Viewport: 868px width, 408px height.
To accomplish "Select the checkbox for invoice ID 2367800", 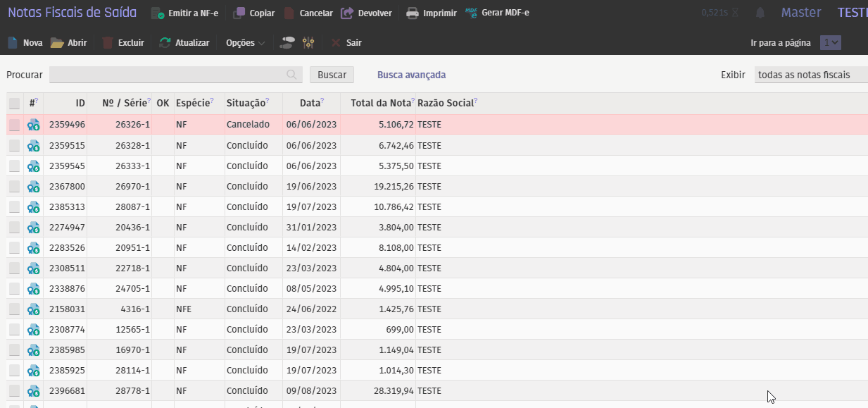I will point(14,186).
